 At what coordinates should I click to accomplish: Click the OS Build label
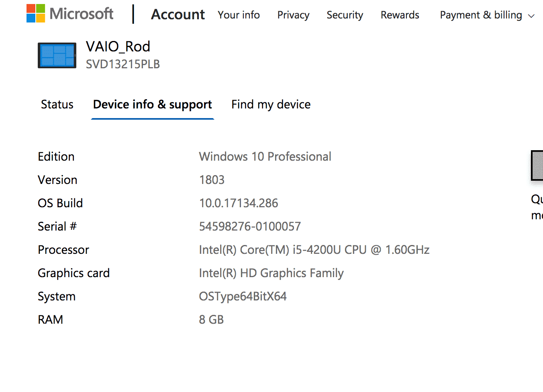(60, 203)
